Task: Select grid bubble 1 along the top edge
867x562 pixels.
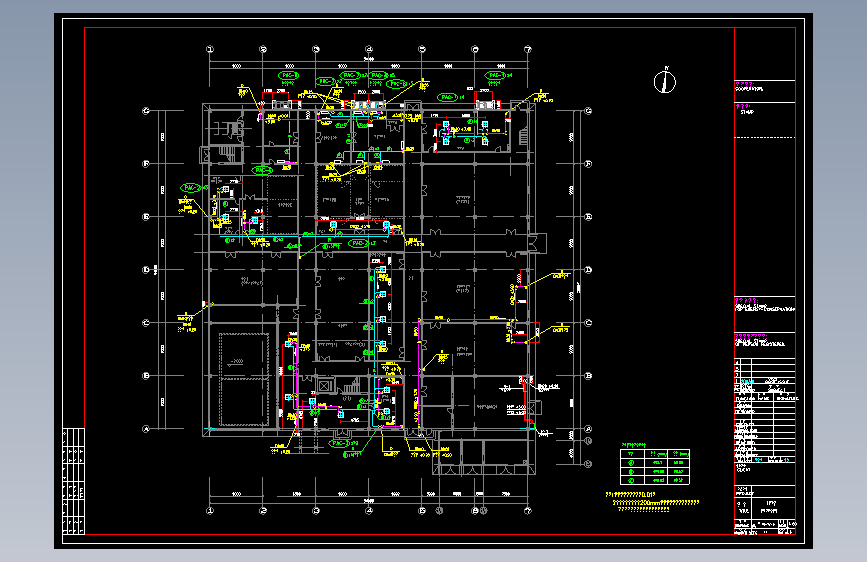Action: click(210, 49)
